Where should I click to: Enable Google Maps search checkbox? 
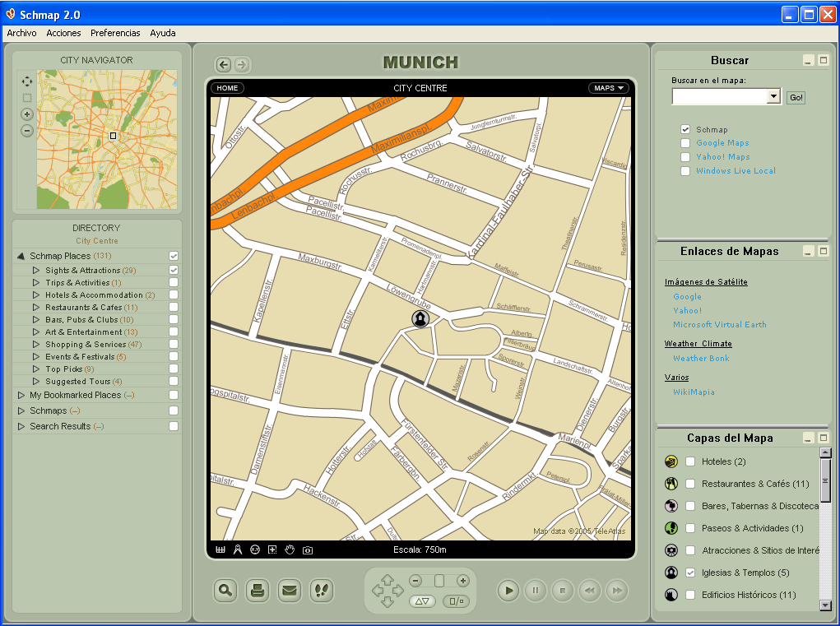pos(685,143)
